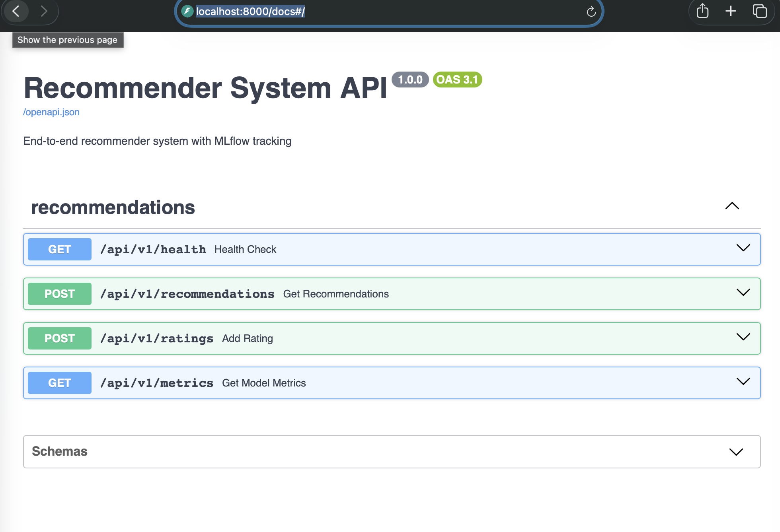This screenshot has height=532, width=780.
Task: Expand the /api/v1/health endpoint details
Action: tap(743, 248)
